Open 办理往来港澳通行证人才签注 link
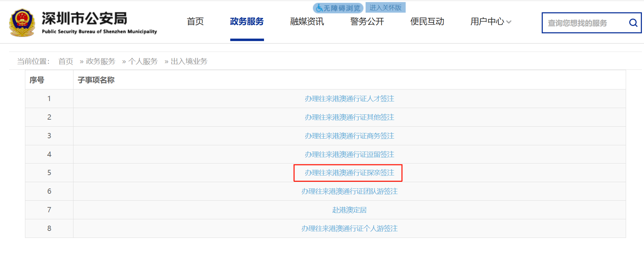Image resolution: width=644 pixels, height=253 pixels. tap(349, 99)
